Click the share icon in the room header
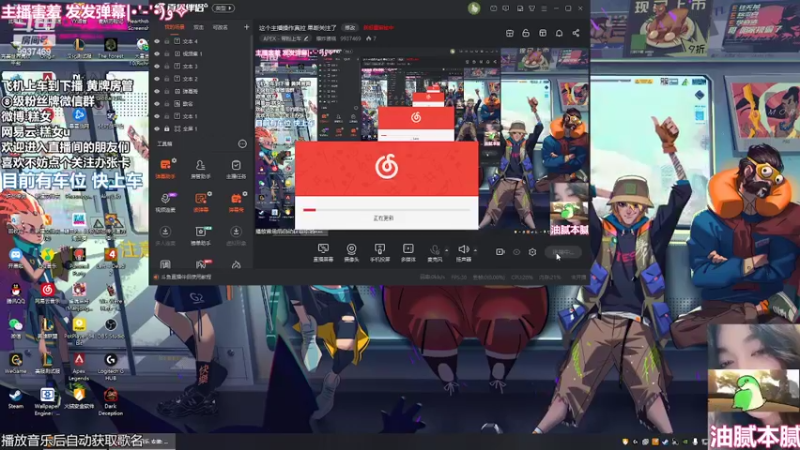The image size is (800, 450). [x=576, y=33]
